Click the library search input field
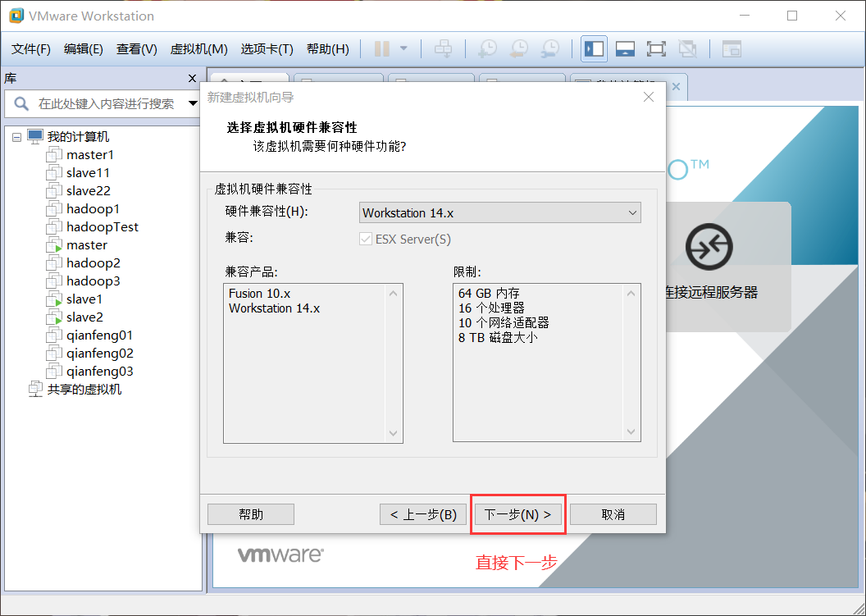The height and width of the screenshot is (616, 866). 105,104
